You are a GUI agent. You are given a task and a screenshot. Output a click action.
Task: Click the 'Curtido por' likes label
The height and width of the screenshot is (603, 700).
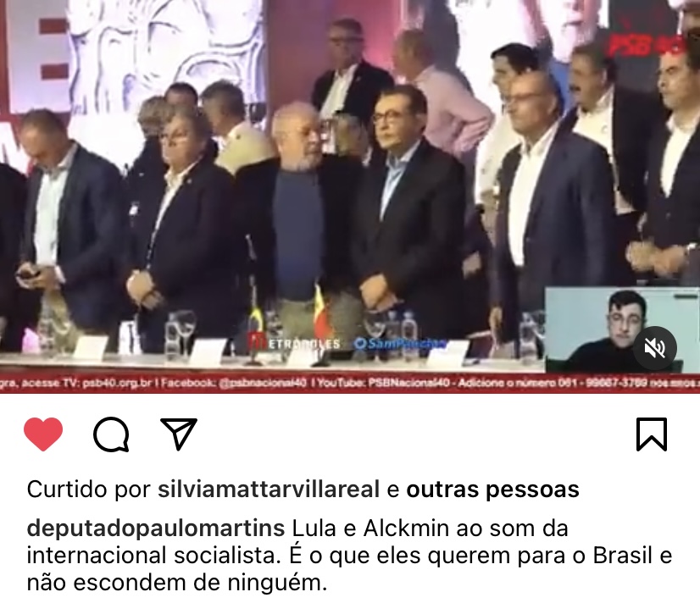tap(88, 490)
